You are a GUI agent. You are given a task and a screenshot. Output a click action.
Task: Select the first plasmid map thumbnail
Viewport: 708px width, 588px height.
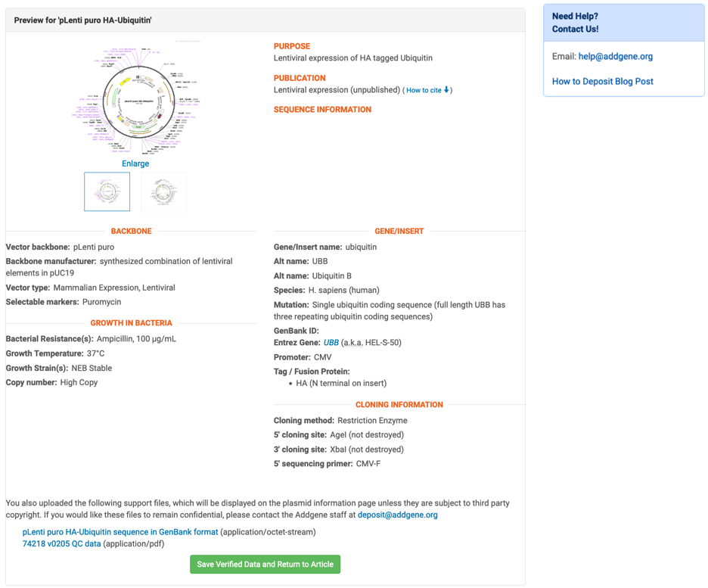tap(107, 191)
